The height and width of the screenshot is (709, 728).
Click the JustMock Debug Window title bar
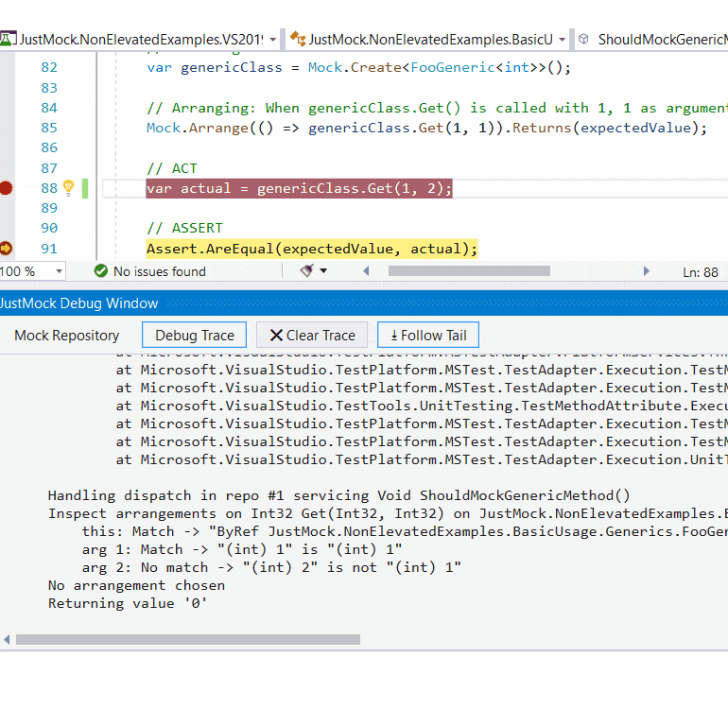[364, 303]
